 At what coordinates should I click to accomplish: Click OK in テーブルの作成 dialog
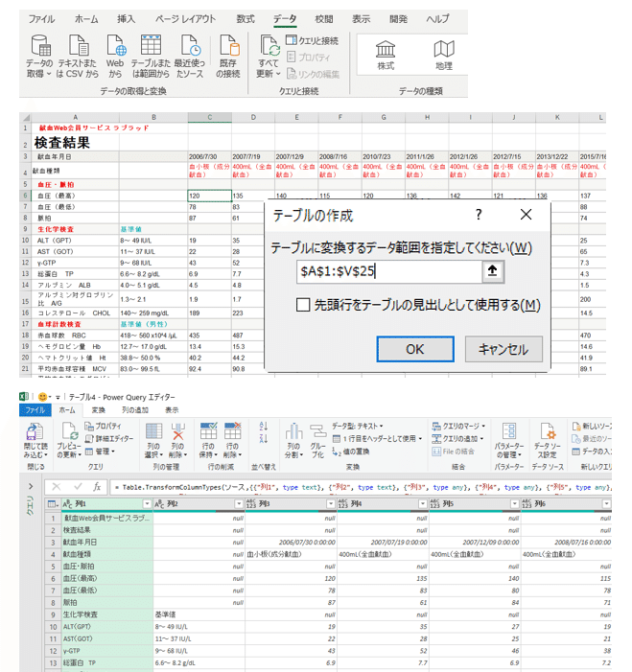point(415,349)
